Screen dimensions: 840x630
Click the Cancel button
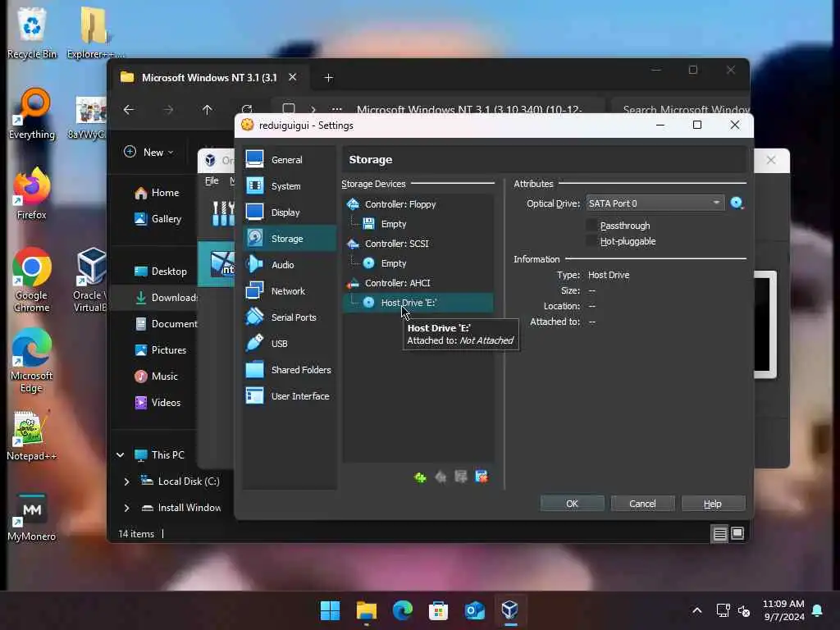(642, 504)
